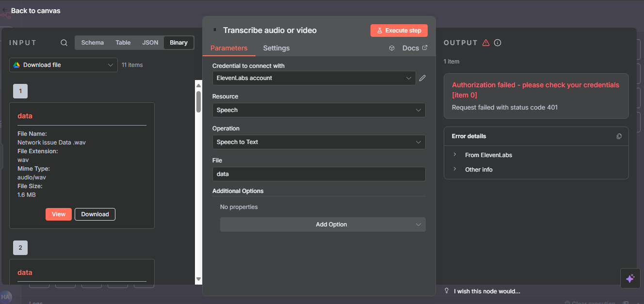Click the pencil icon to edit credential

422,78
